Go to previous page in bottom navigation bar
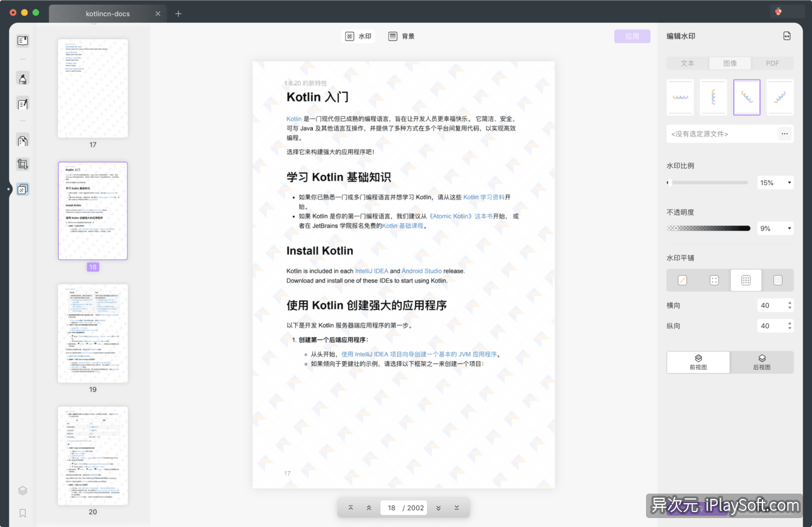812x527 pixels. 369,508
